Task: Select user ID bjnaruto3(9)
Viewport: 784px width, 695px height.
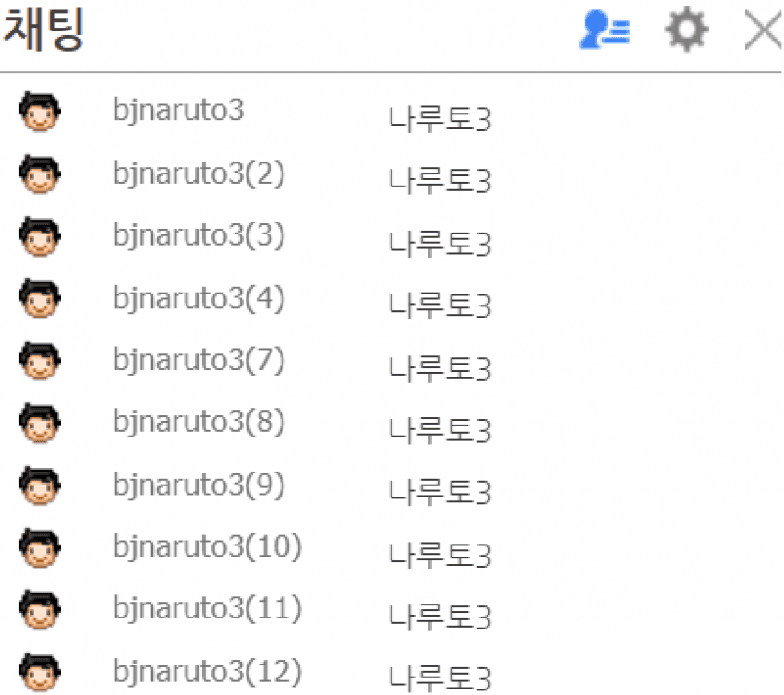Action: click(199, 485)
